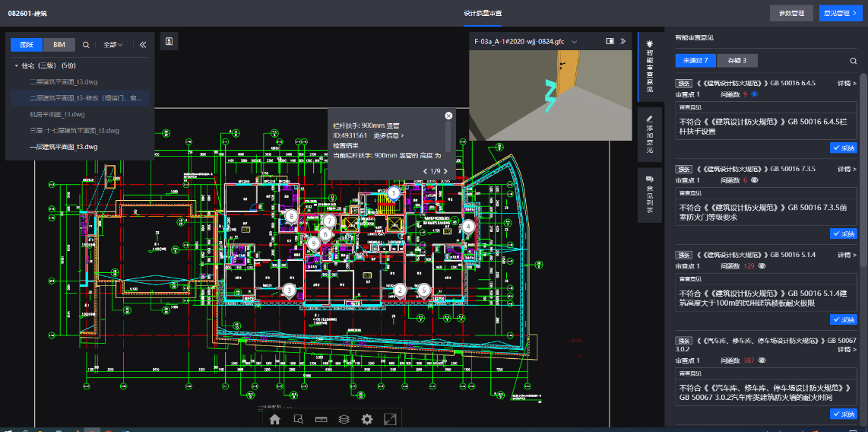Expand the F-03a_A-1 gfc model file dropdown
The width and height of the screenshot is (868, 432).
coord(575,42)
